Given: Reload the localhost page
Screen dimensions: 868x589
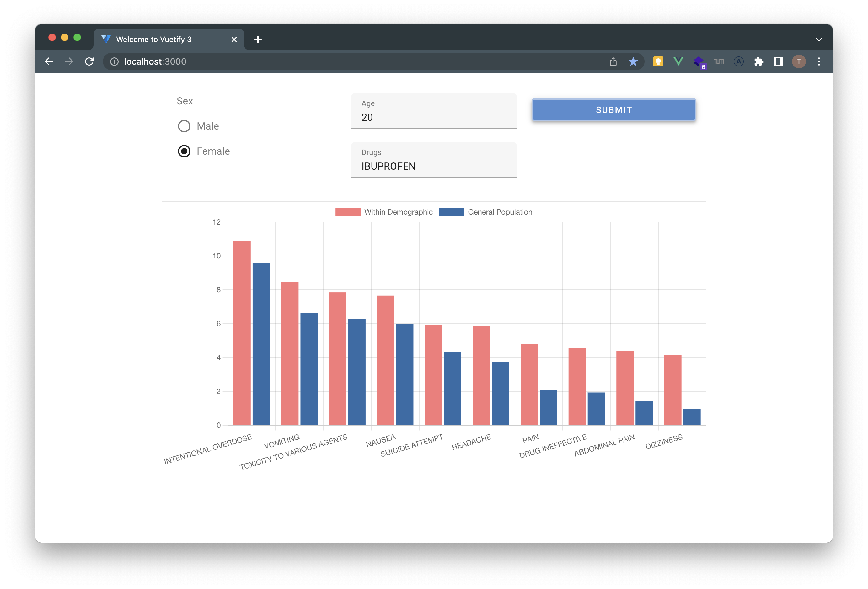Looking at the screenshot, I should point(89,61).
